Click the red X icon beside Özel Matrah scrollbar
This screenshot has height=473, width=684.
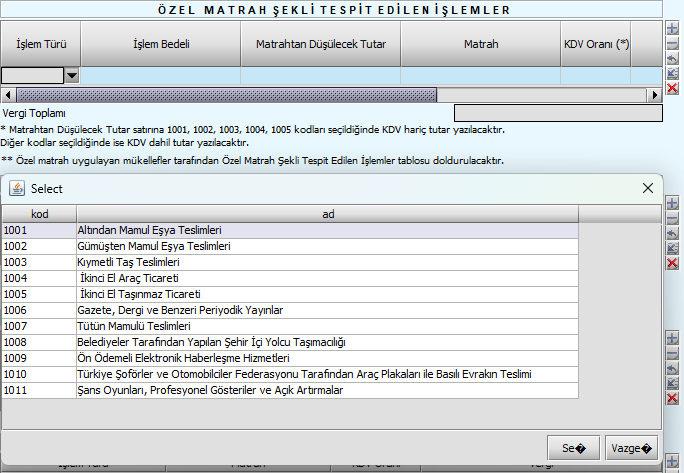[x=672, y=88]
